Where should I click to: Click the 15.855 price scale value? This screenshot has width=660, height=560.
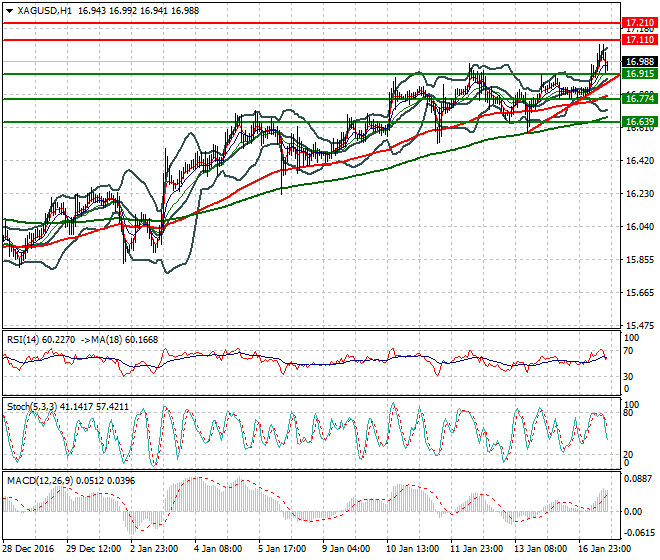click(640, 259)
